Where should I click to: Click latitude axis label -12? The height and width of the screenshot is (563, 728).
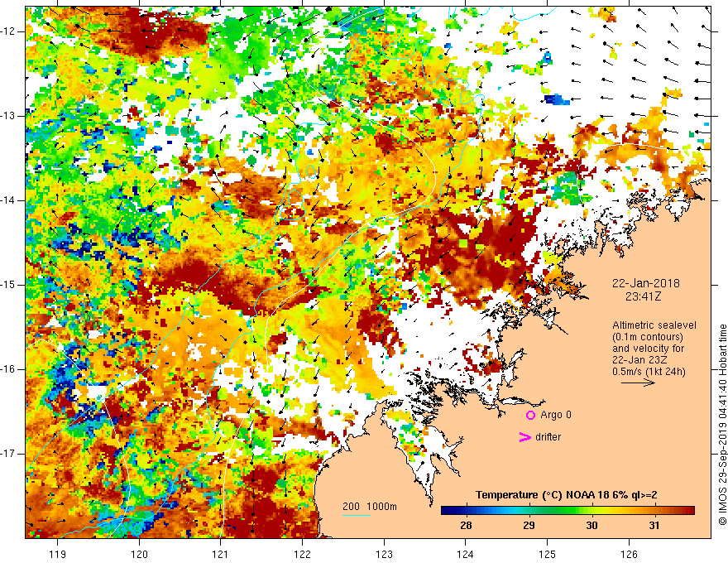[9, 31]
